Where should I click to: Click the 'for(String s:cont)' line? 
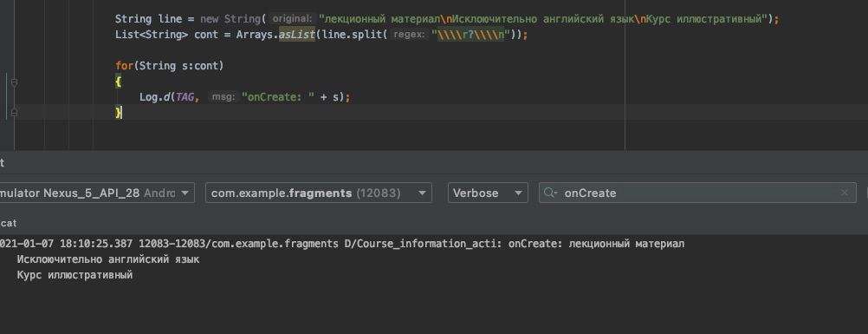pos(170,66)
